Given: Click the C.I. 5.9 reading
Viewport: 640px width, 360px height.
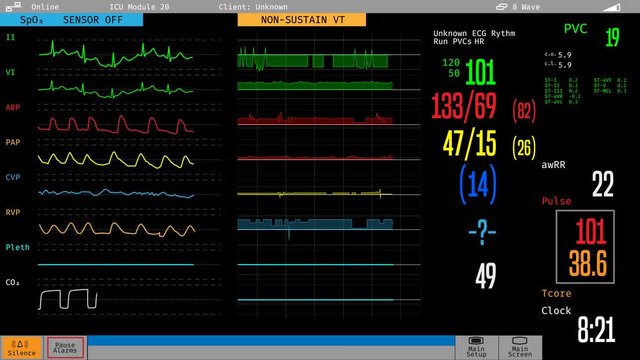Looking at the screenshot, I should 558,64.
